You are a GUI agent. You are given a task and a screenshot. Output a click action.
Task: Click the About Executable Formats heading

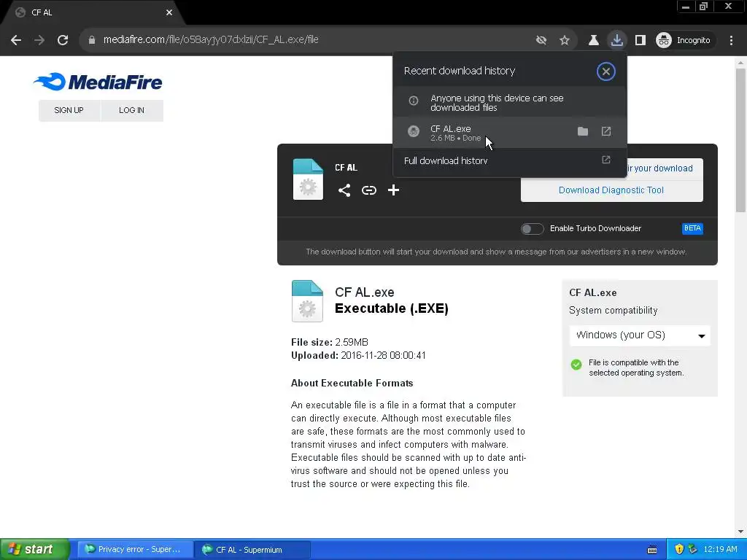[352, 384]
